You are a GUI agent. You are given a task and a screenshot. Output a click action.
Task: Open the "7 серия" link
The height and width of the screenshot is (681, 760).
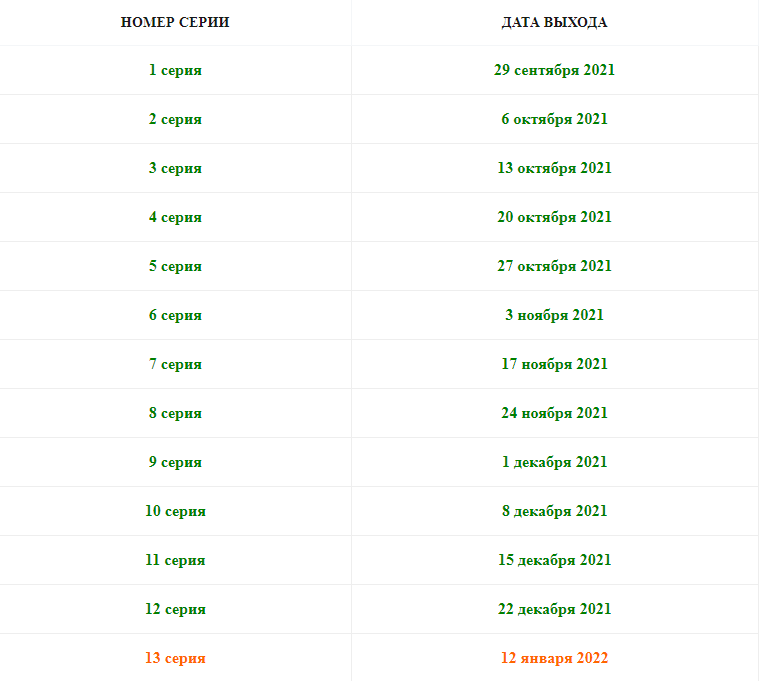coord(175,364)
